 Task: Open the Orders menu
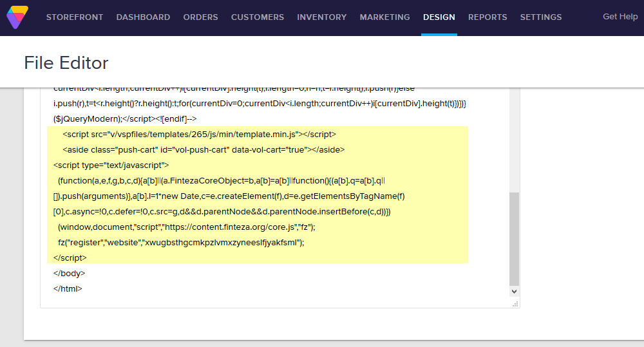(x=200, y=17)
